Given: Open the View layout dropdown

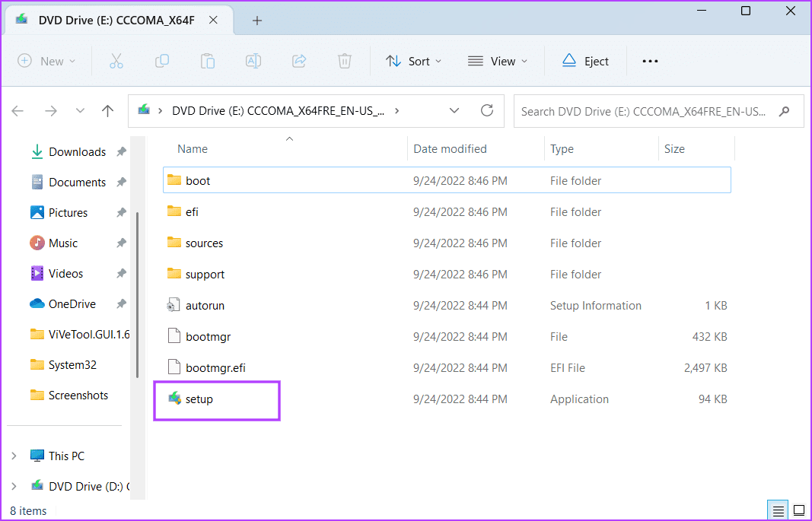Looking at the screenshot, I should (497, 61).
